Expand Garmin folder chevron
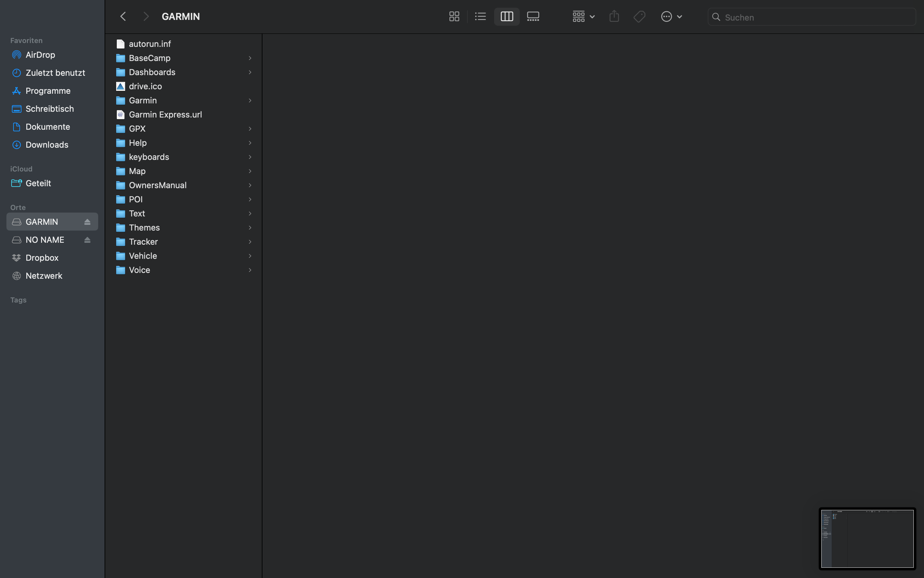The image size is (924, 578). click(250, 101)
